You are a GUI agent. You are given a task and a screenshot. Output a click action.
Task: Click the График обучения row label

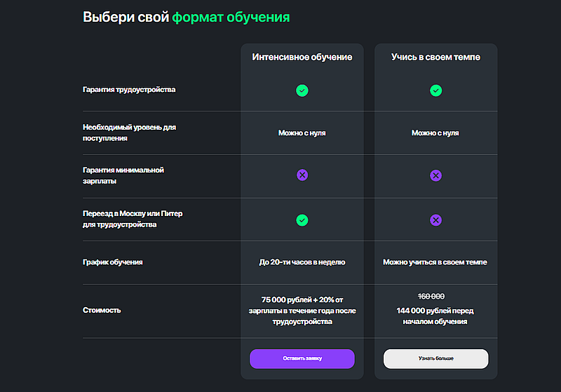(x=112, y=262)
